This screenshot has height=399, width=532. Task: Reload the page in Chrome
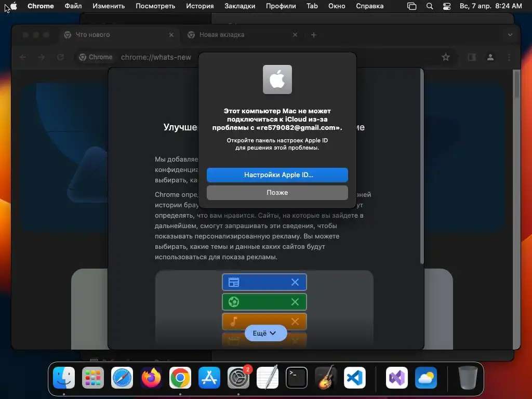[x=60, y=57]
